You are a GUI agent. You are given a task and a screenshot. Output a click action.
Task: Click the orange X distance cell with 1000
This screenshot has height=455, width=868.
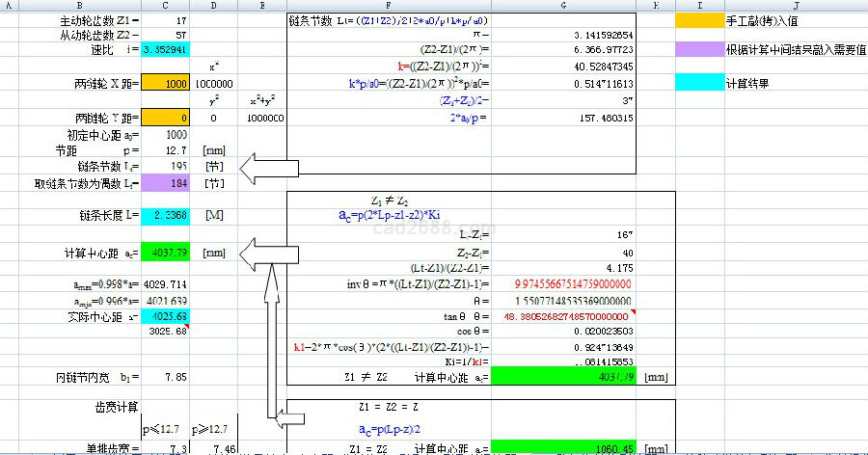(165, 84)
